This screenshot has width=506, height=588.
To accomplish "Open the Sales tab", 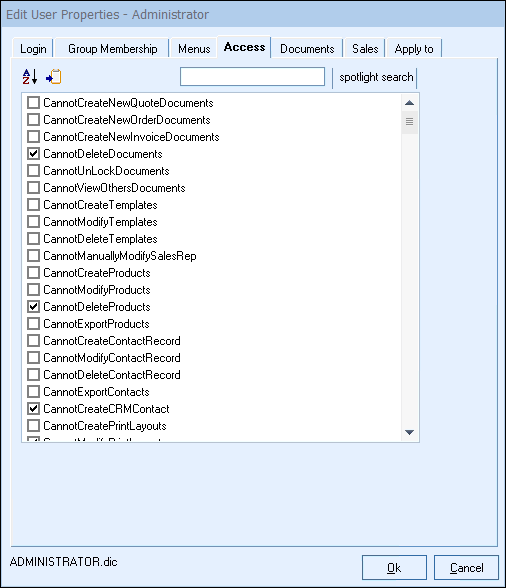I will (365, 48).
